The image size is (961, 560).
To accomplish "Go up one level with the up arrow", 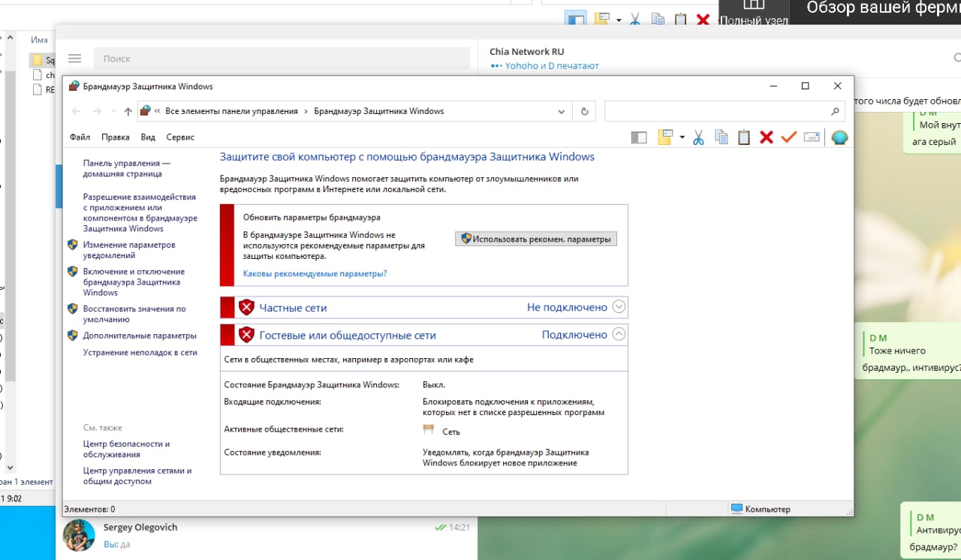I will [128, 111].
